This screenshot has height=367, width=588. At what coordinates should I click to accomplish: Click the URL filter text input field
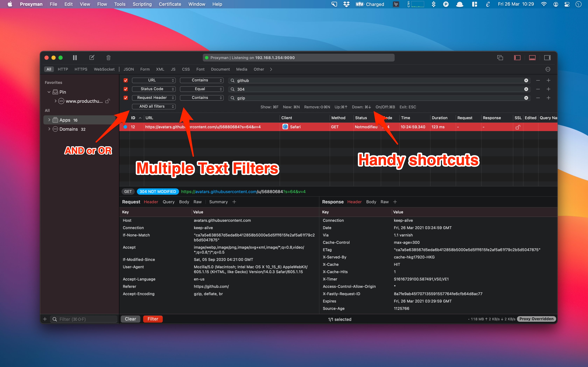[x=378, y=80]
